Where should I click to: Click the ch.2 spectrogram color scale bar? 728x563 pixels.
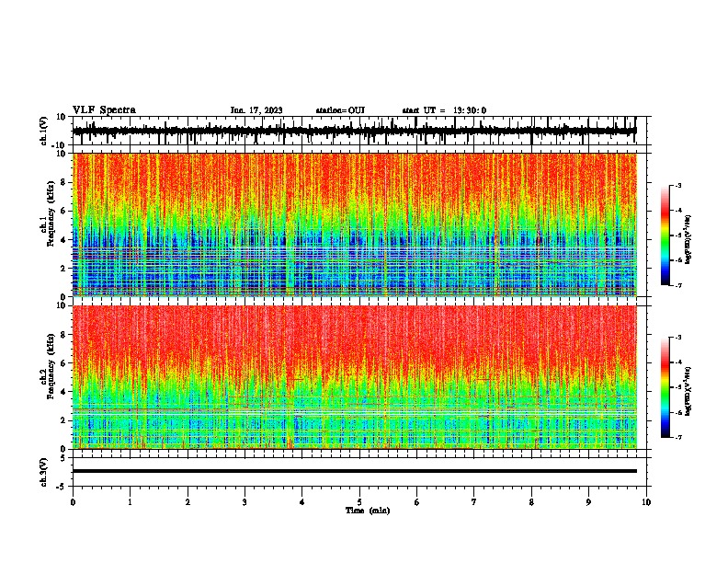click(x=665, y=387)
